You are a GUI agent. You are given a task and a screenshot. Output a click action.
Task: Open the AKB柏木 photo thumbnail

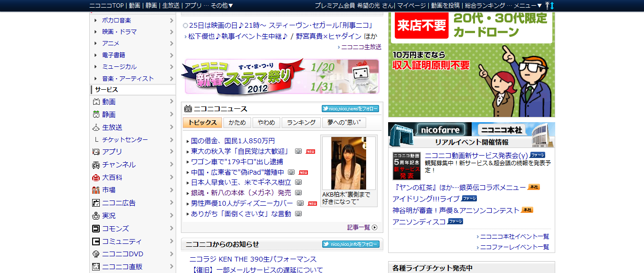tap(348, 163)
